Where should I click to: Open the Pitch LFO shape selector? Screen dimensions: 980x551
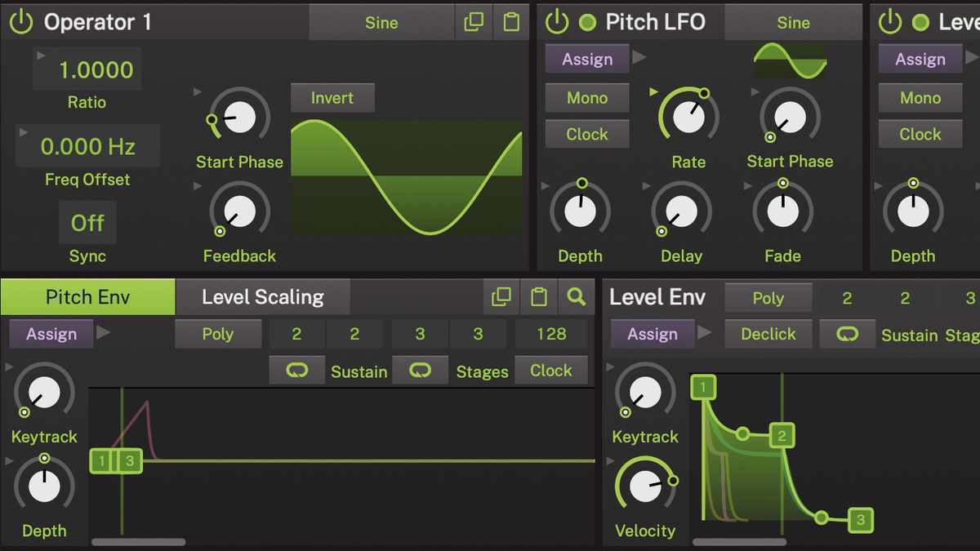coord(793,22)
